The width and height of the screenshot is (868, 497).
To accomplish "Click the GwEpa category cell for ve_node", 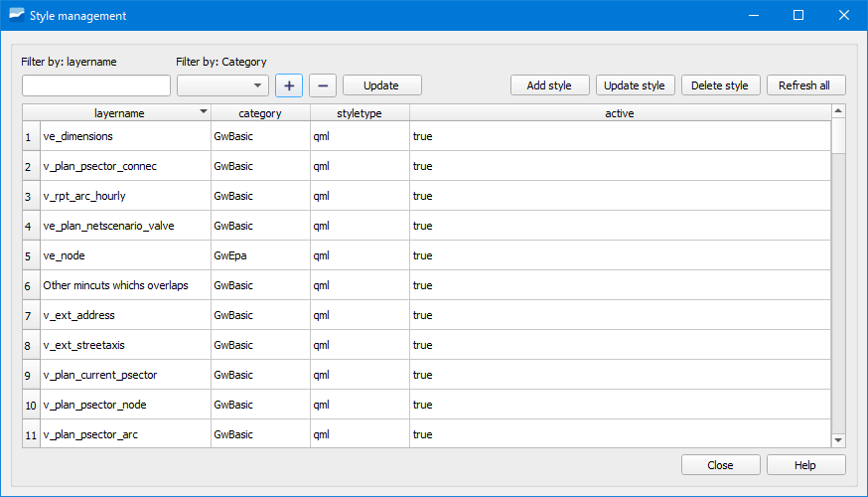I will (260, 255).
